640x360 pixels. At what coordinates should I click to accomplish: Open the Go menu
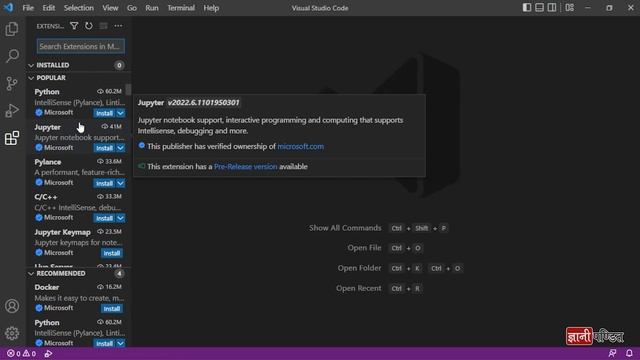tap(131, 8)
